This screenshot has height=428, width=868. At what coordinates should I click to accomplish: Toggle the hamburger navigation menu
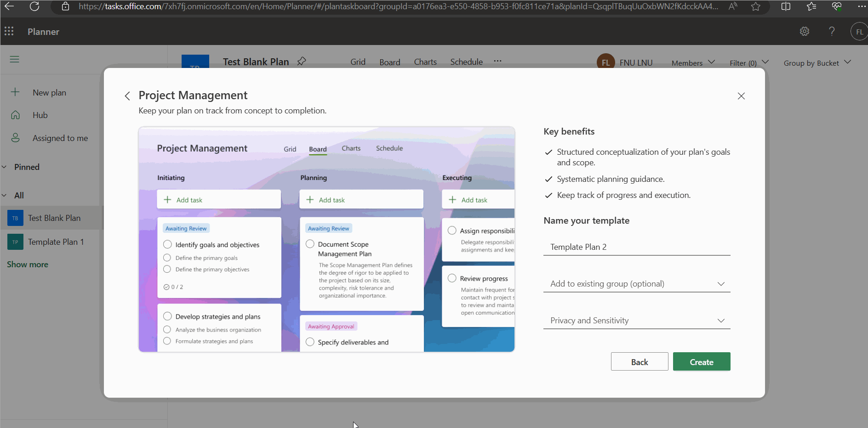tap(15, 59)
